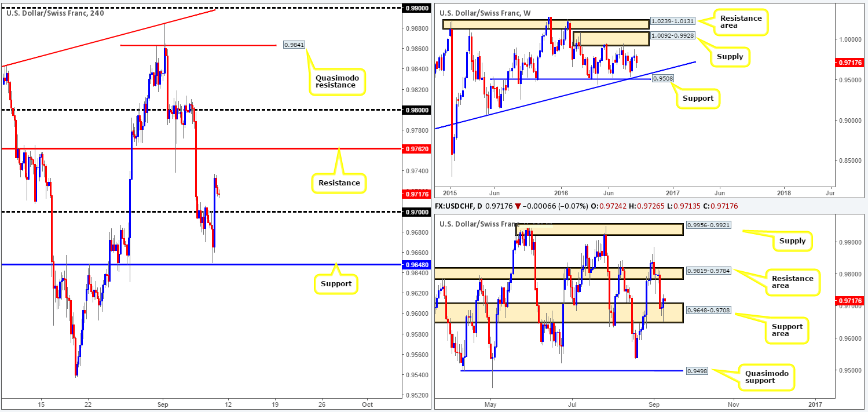Image resolution: width=868 pixels, height=412 pixels.
Task: Click '2018' on the weekly time axis
Action: click(783, 192)
